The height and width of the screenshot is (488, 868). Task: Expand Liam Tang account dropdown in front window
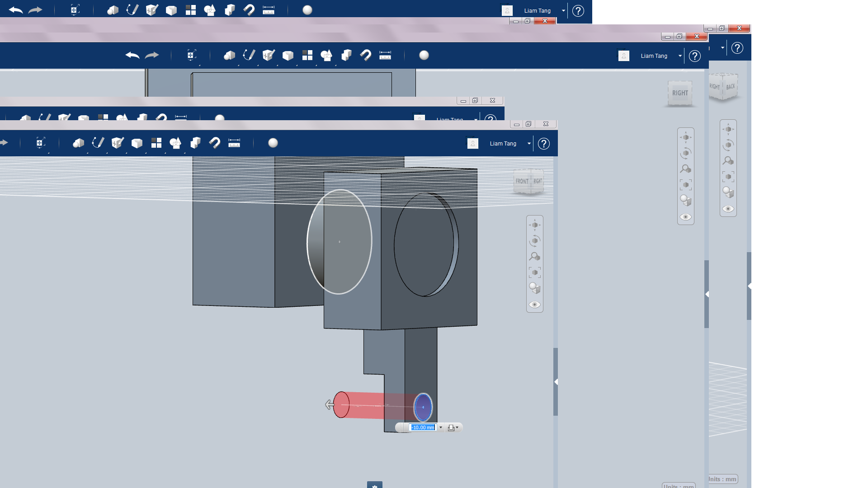(529, 144)
